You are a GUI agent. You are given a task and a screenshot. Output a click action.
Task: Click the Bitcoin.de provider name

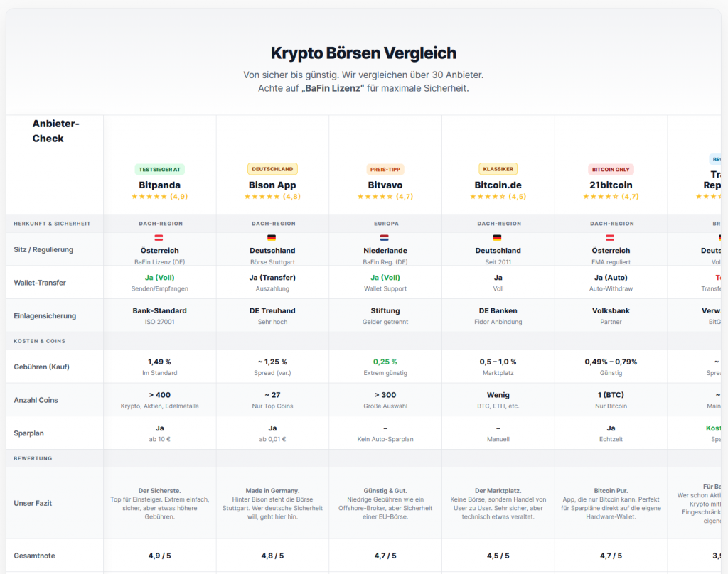click(x=498, y=185)
